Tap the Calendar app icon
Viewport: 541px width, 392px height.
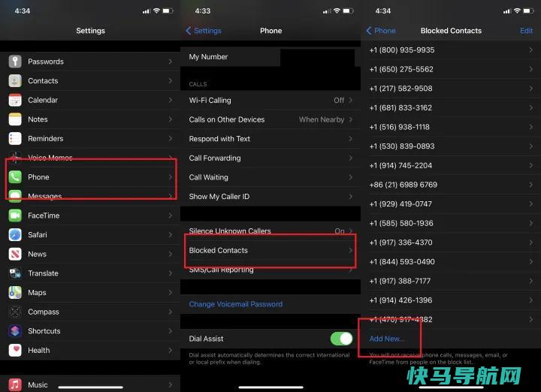click(15, 100)
